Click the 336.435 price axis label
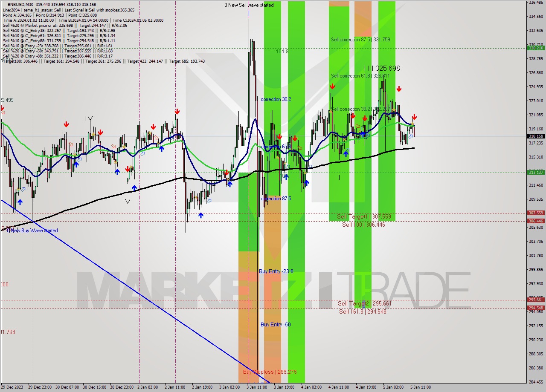Viewport: 546px width, 392px height. point(536,3)
